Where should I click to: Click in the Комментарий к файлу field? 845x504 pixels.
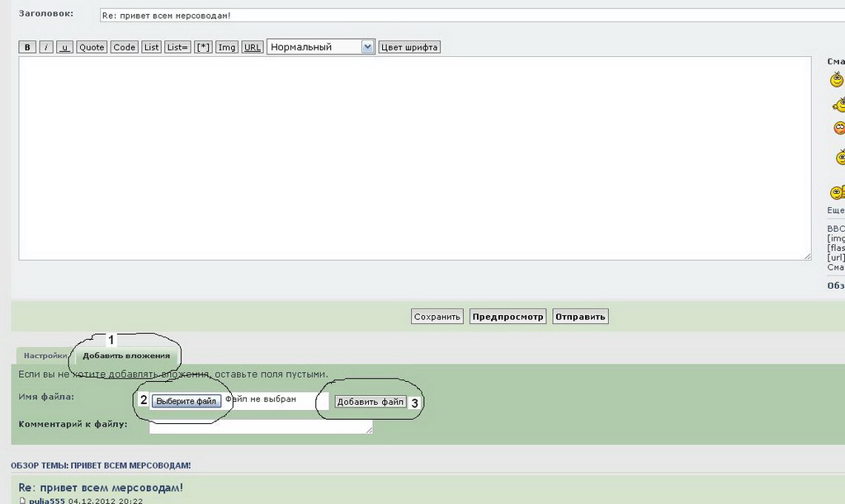pyautogui.click(x=261, y=426)
